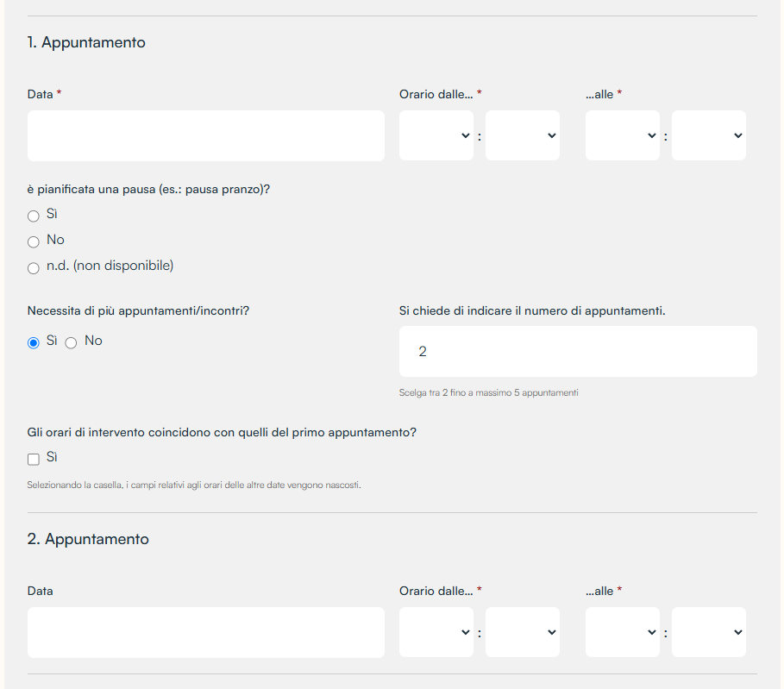This screenshot has height=689, width=784.
Task: Click the '2. Appuntamento' section heading
Action: click(88, 539)
